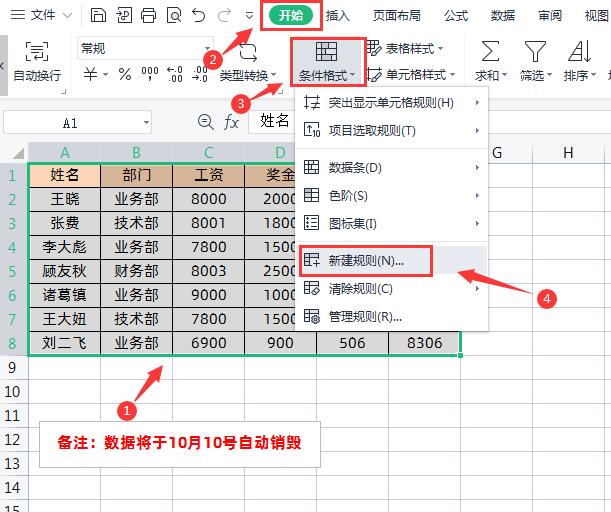The image size is (611, 512).
Task: Switch to the 公式 ribbon tab
Action: pos(456,16)
